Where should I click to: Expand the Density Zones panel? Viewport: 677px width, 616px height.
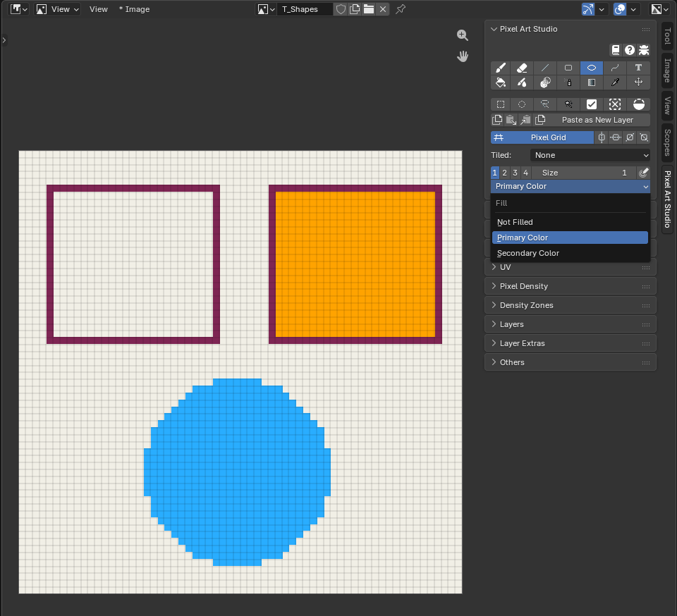coord(571,305)
